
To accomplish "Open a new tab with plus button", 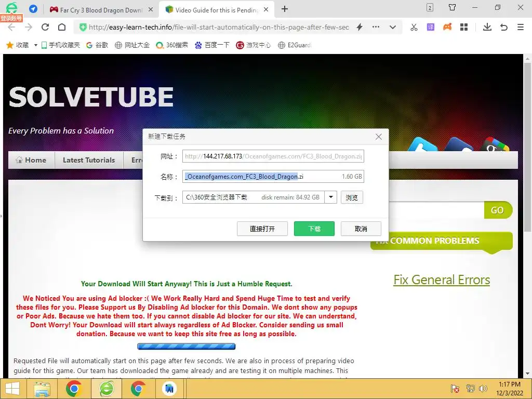I will pos(285,9).
